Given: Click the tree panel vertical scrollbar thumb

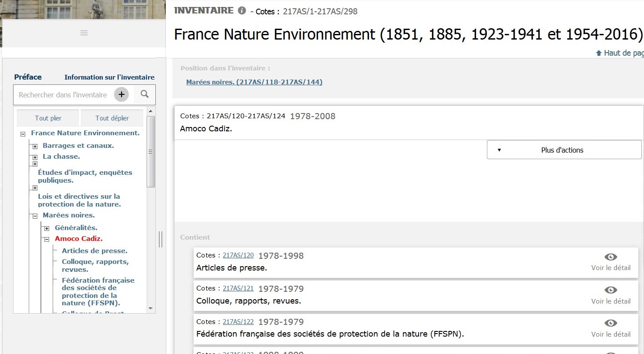Looking at the screenshot, I should point(151,151).
